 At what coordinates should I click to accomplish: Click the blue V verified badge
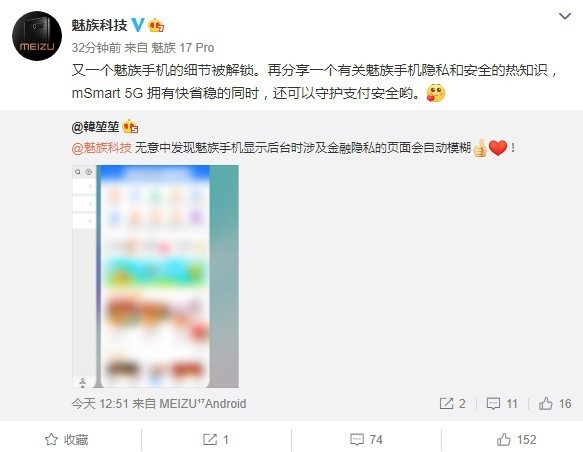[x=138, y=25]
